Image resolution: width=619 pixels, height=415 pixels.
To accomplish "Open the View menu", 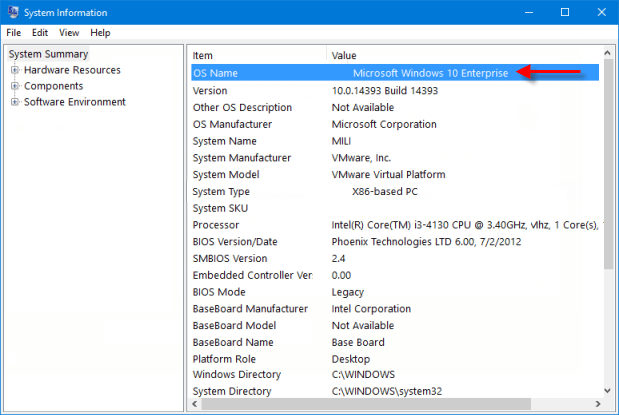I will tap(69, 33).
